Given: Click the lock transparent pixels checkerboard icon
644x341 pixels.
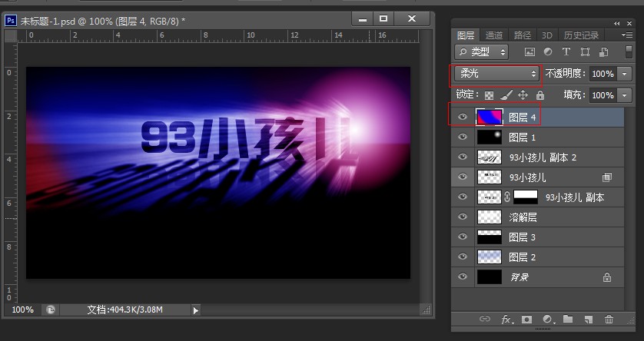Looking at the screenshot, I should click(x=489, y=95).
